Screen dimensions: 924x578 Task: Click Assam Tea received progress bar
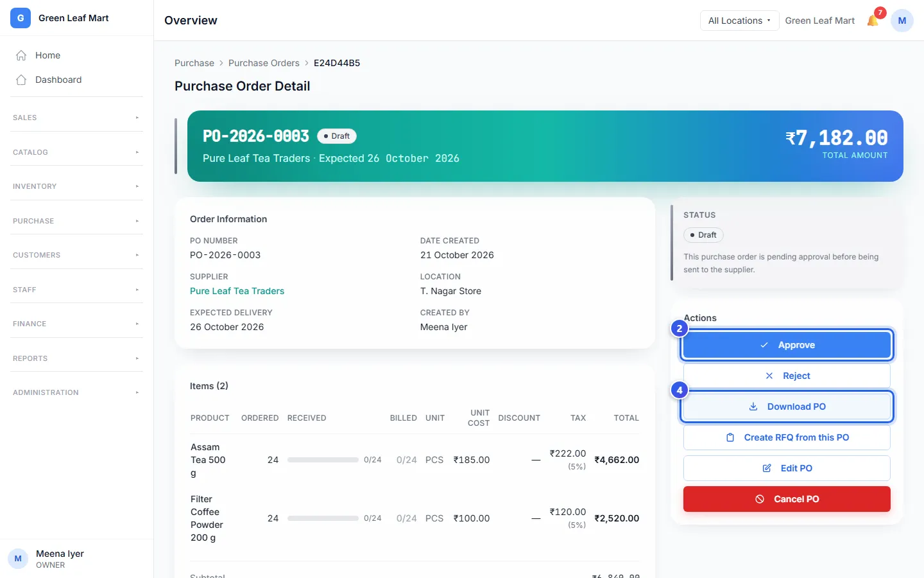(x=323, y=460)
